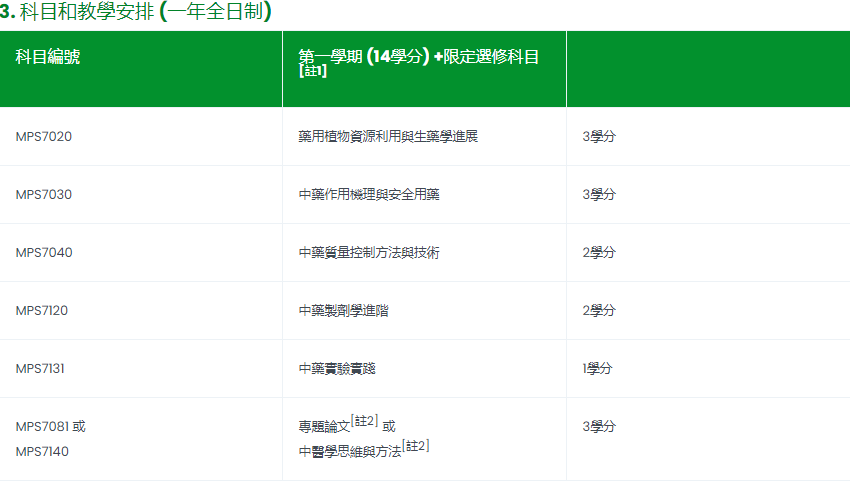
Task: Select the MPS7030 course code
Action: pos(44,194)
